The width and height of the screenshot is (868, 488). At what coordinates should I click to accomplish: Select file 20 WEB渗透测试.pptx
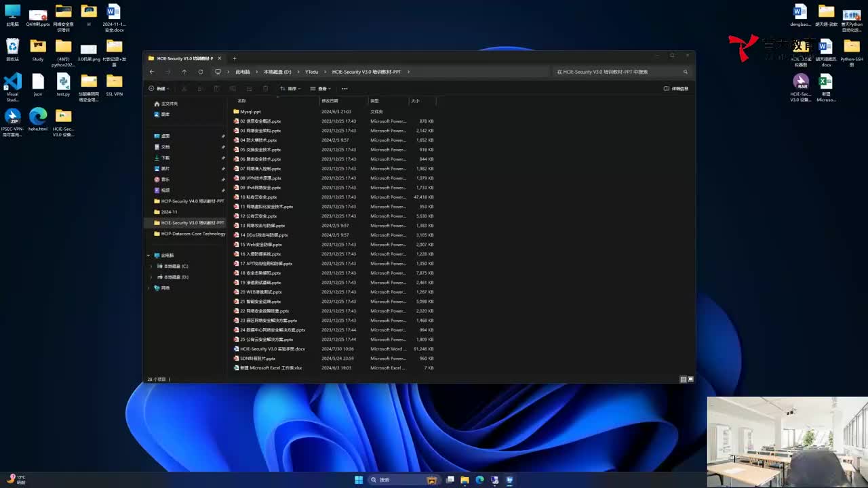tap(258, 292)
